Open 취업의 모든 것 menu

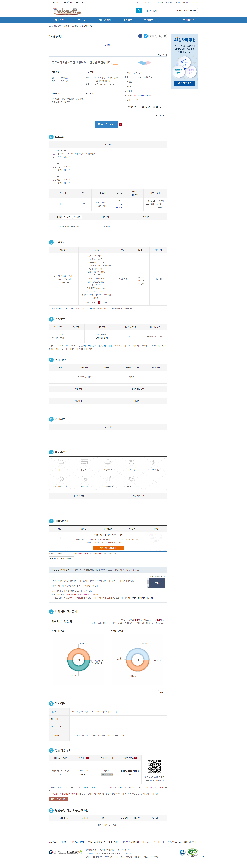[188, 20]
